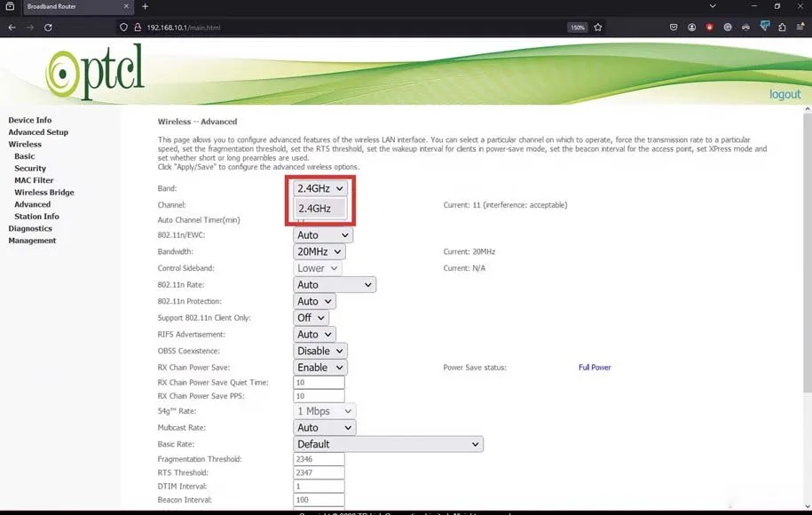Open a new browser tab
812x515 pixels.
pos(146,7)
